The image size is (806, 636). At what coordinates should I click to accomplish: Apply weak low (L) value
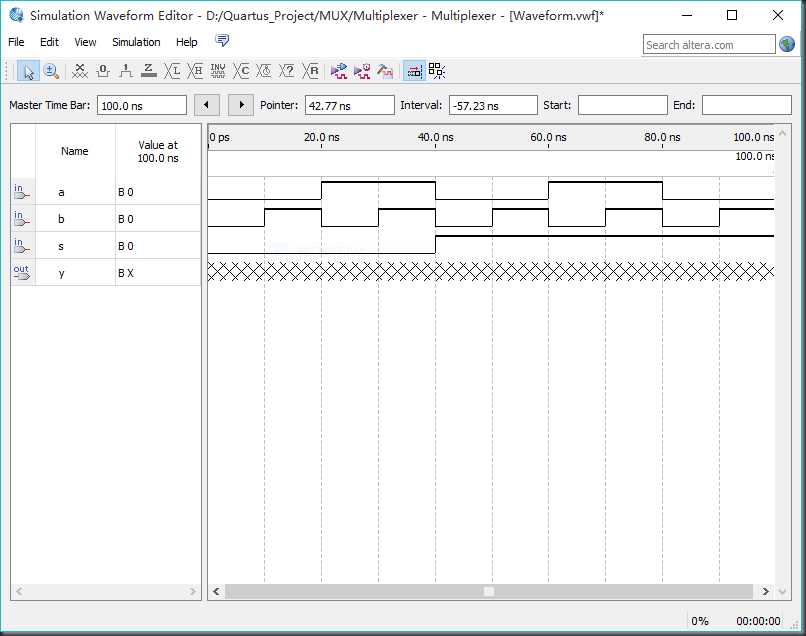click(172, 71)
